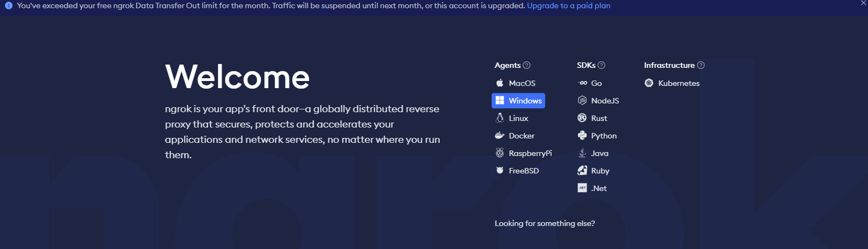Click the RaspberryPi icon
This screenshot has height=249, width=868.
499,153
